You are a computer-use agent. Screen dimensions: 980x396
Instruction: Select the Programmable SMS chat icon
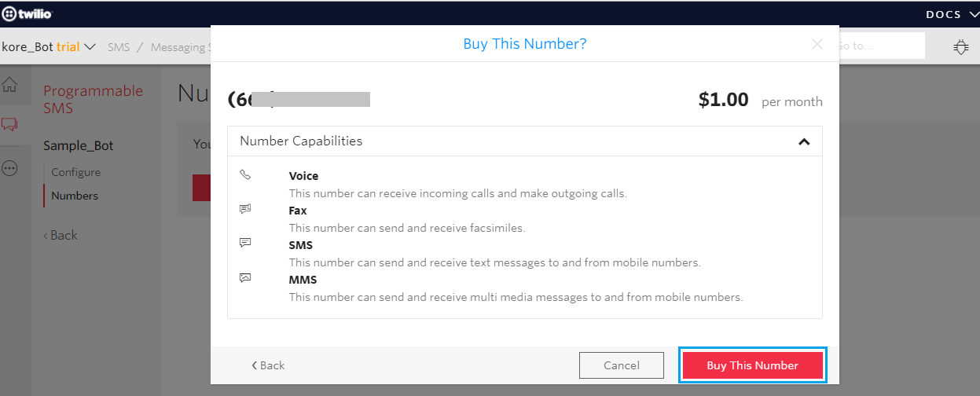(x=10, y=124)
